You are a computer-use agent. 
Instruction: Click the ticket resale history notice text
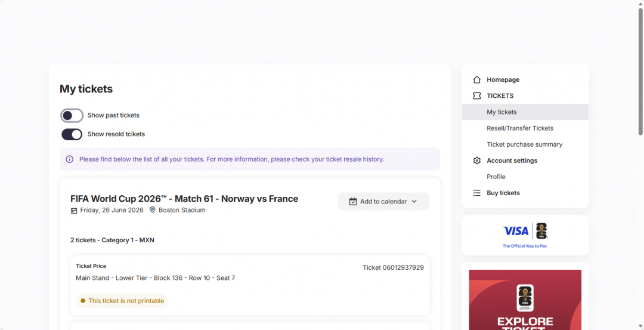(x=231, y=159)
